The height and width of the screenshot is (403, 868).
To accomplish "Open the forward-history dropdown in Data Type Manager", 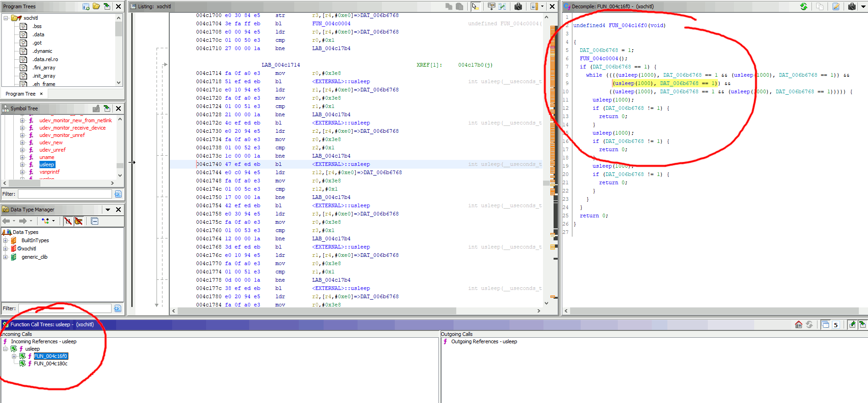I will point(31,221).
